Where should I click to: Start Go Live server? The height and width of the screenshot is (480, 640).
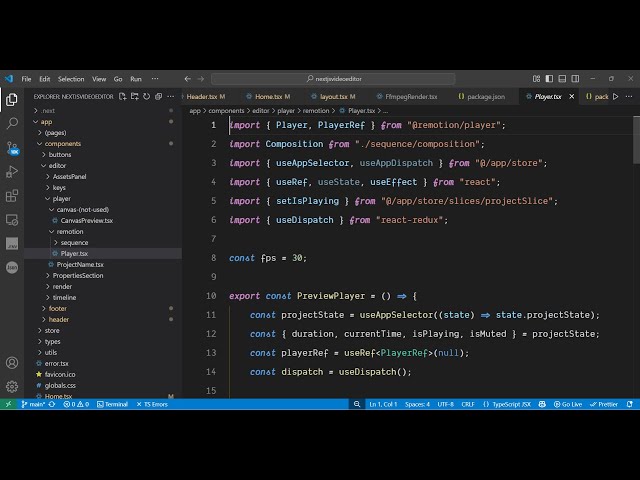point(568,404)
